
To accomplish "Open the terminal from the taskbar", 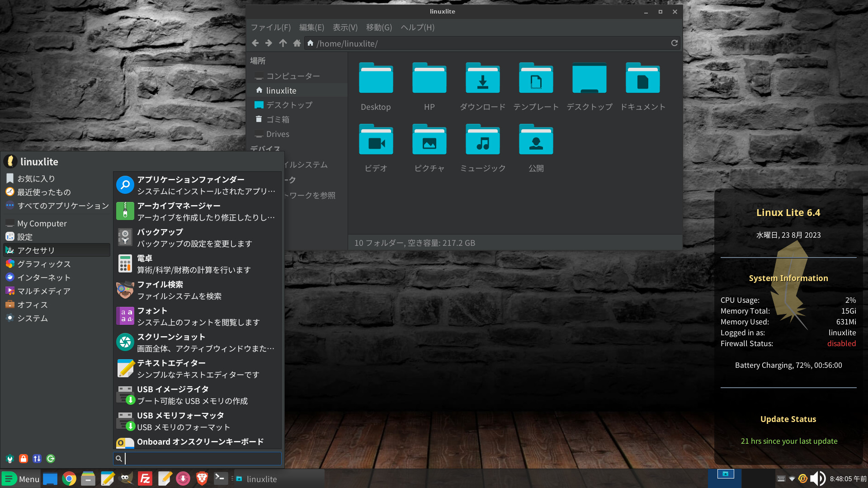I will [x=221, y=479].
